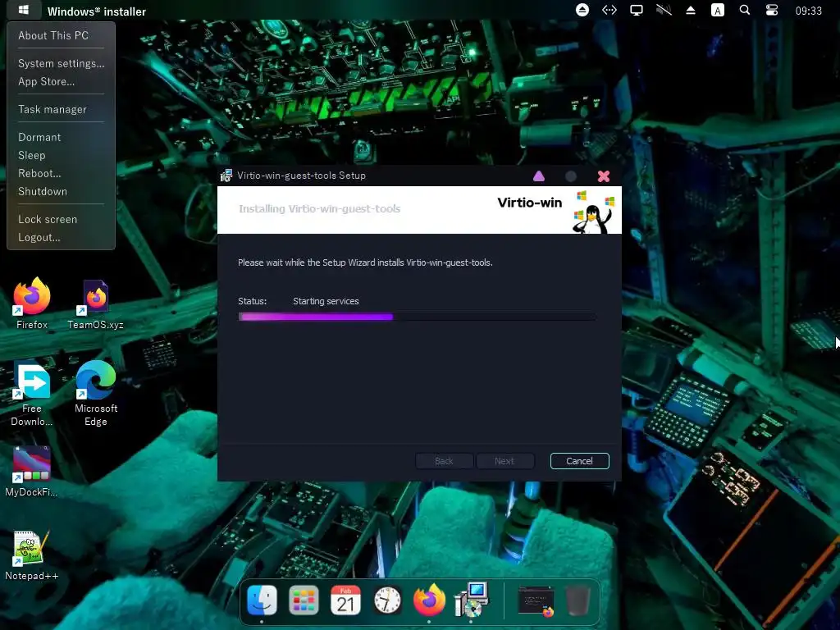The width and height of the screenshot is (840, 630).
Task: Select the installer setup icon in dock
Action: tap(472, 600)
